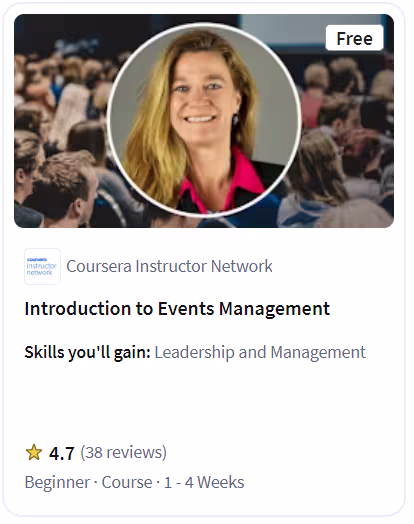Click the Coursera Instructor Network provider name
414x524 pixels.
coord(169,266)
